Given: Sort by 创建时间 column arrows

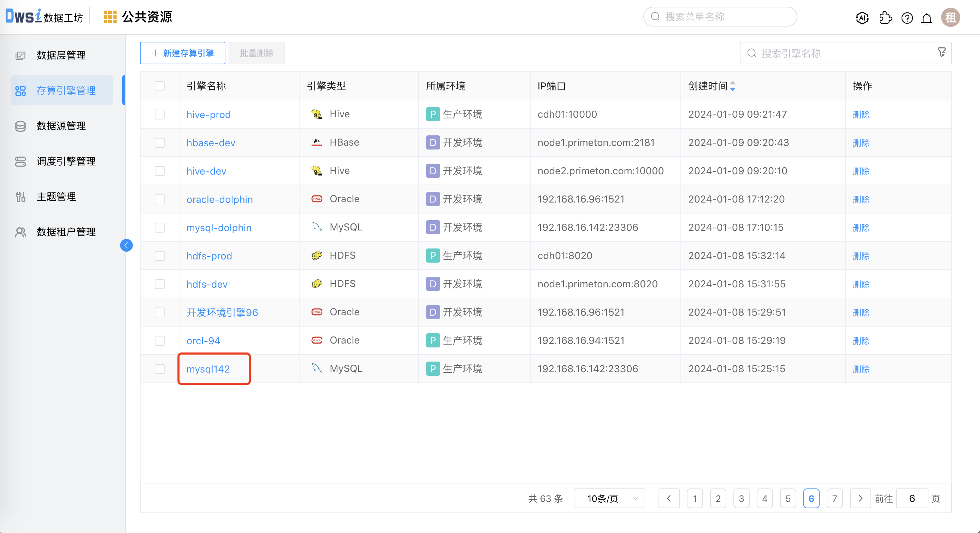Looking at the screenshot, I should (x=733, y=86).
